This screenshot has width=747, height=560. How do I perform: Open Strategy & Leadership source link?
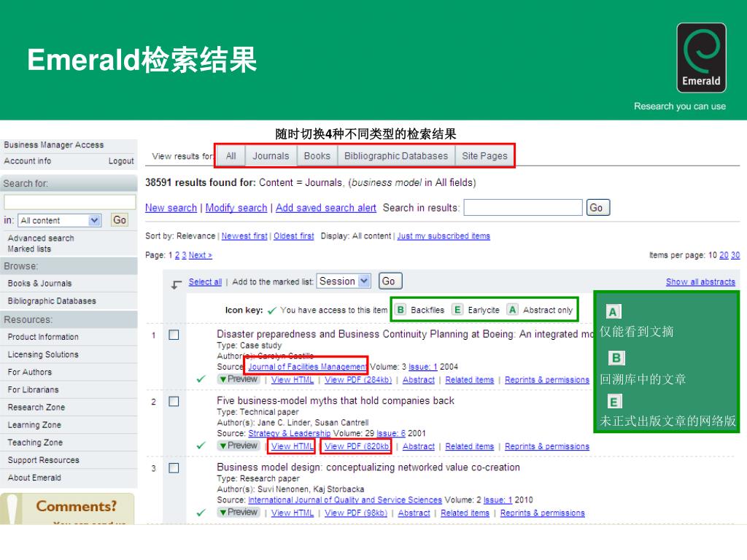(289, 433)
